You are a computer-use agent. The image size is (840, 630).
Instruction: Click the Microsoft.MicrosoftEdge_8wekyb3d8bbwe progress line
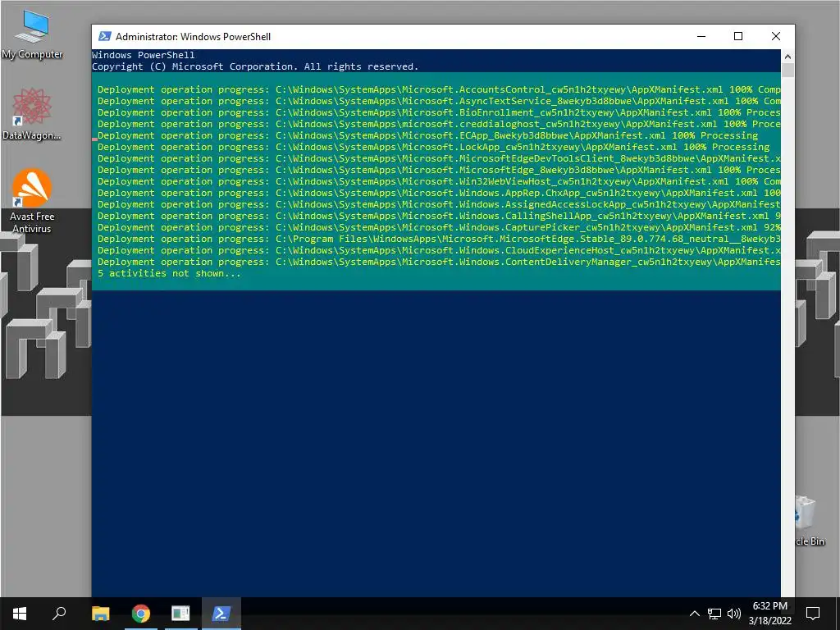pos(439,170)
